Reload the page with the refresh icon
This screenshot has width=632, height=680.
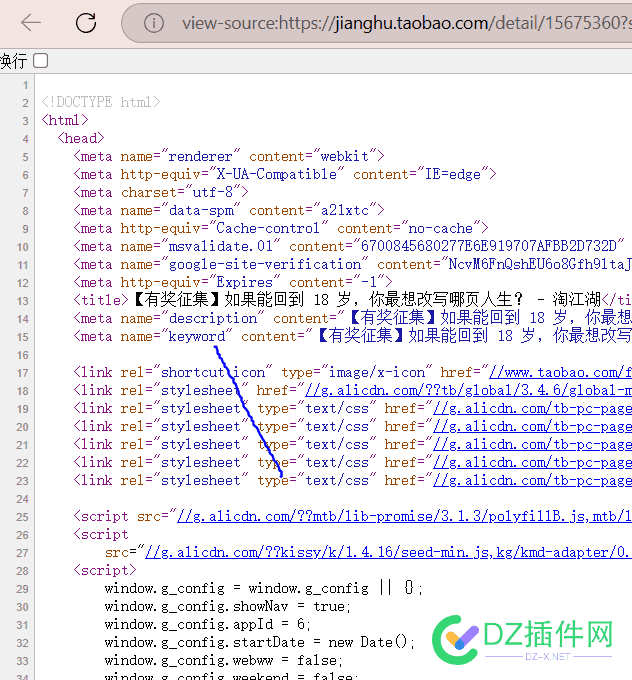[86, 23]
